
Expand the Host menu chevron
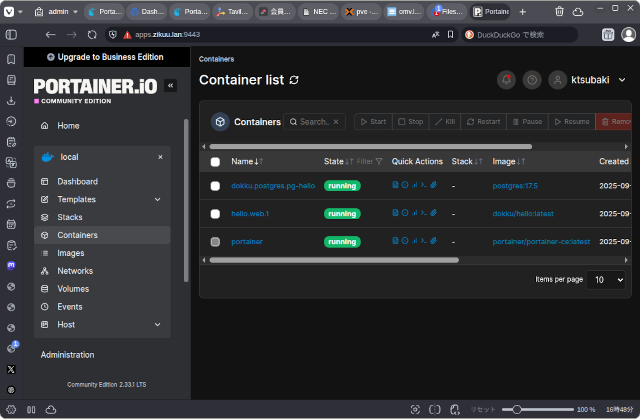pyautogui.click(x=158, y=325)
